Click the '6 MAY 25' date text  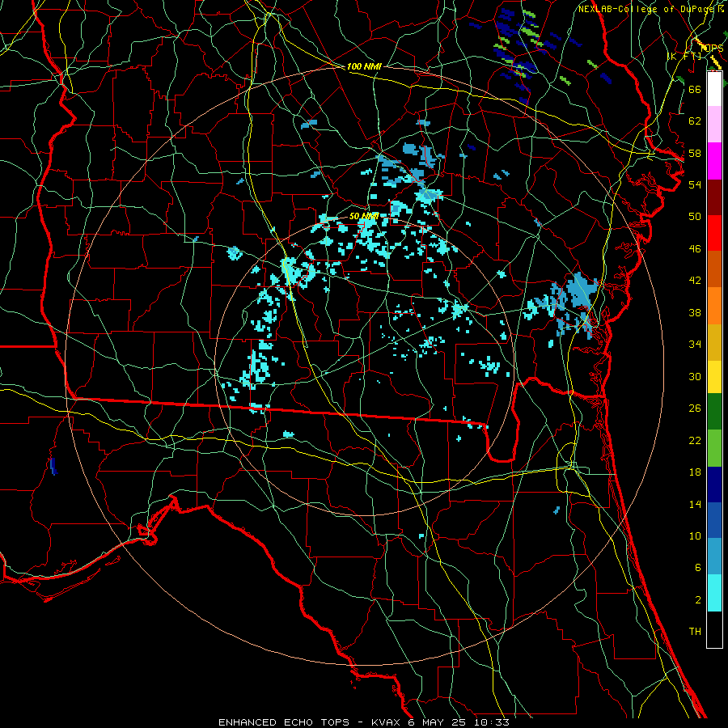click(437, 722)
